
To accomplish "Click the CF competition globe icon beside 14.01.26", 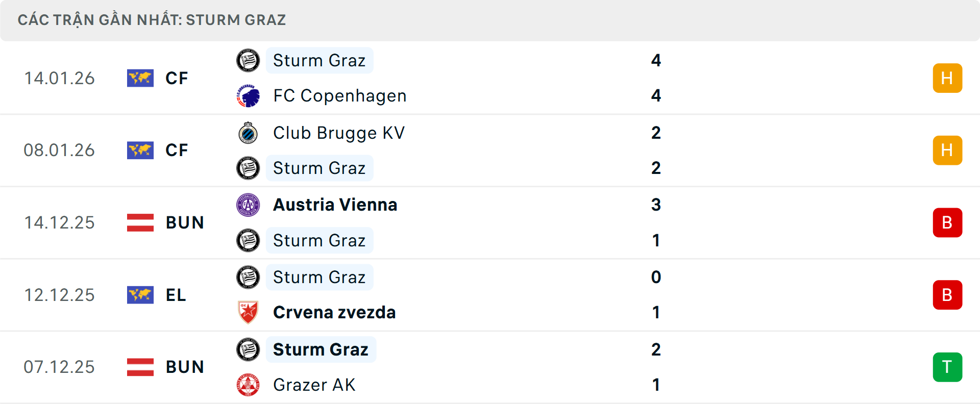I will pyautogui.click(x=140, y=78).
